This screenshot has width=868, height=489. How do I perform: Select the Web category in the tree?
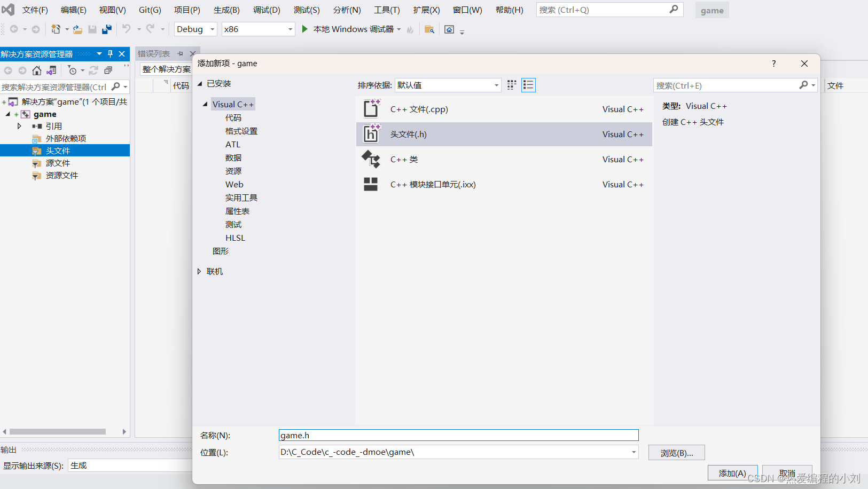(x=234, y=184)
